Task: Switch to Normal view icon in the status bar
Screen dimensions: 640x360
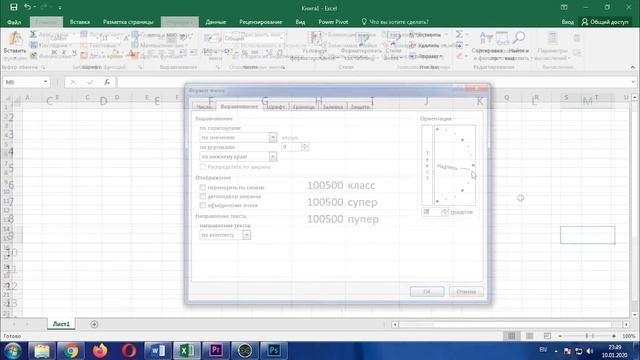Action: click(511, 336)
